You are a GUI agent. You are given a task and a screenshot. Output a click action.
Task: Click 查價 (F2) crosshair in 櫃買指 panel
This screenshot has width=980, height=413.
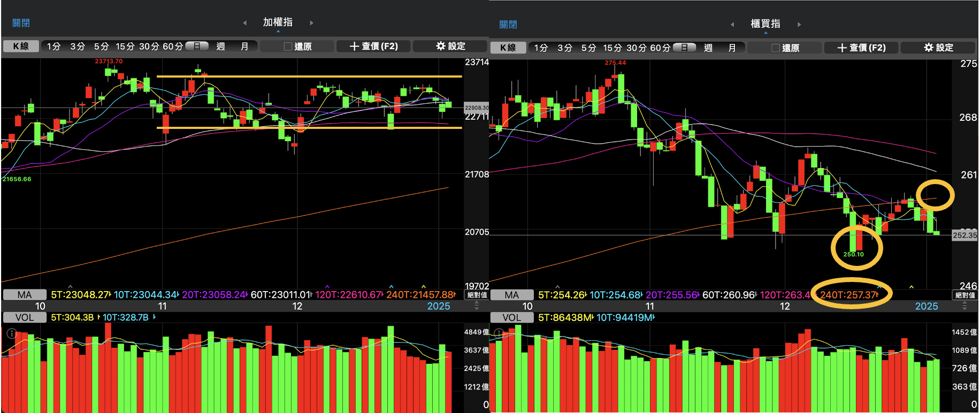tap(861, 48)
